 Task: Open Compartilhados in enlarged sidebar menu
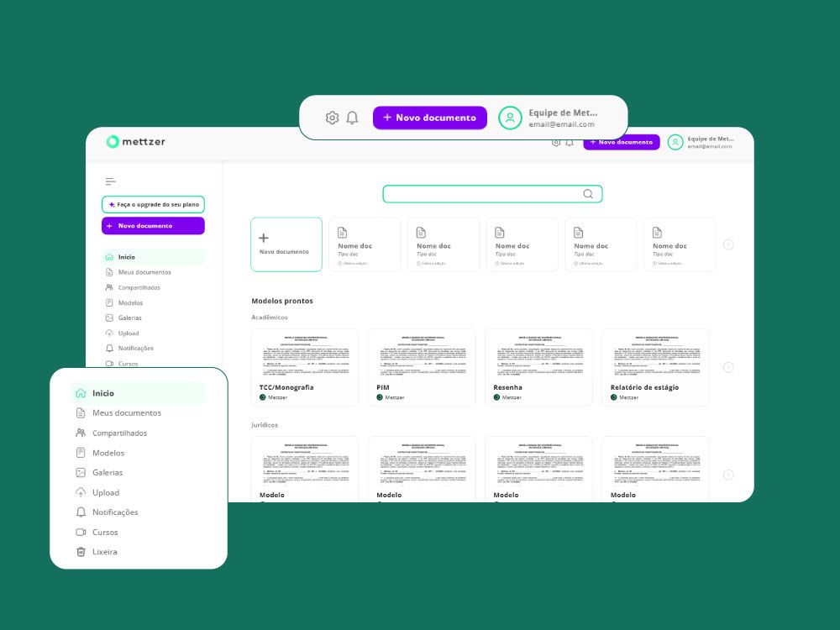click(118, 433)
